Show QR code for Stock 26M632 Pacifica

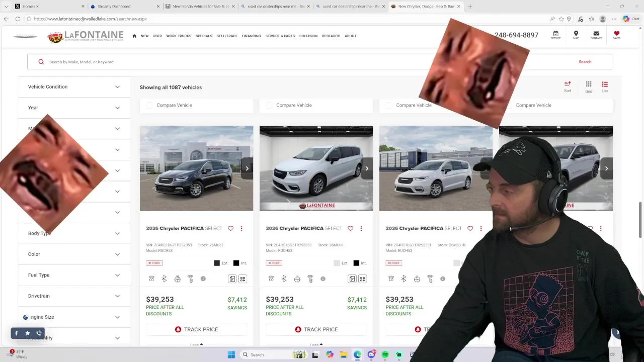[x=243, y=279]
